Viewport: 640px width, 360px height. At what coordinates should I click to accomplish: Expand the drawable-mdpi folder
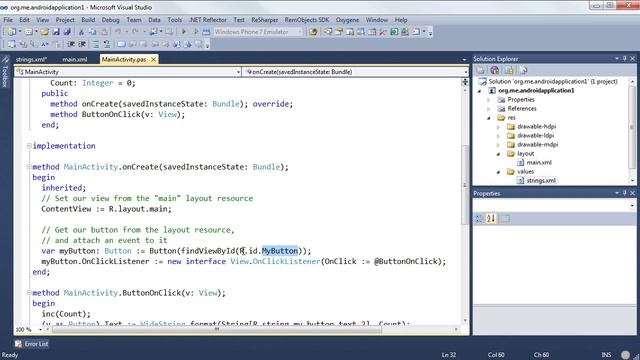click(498, 144)
